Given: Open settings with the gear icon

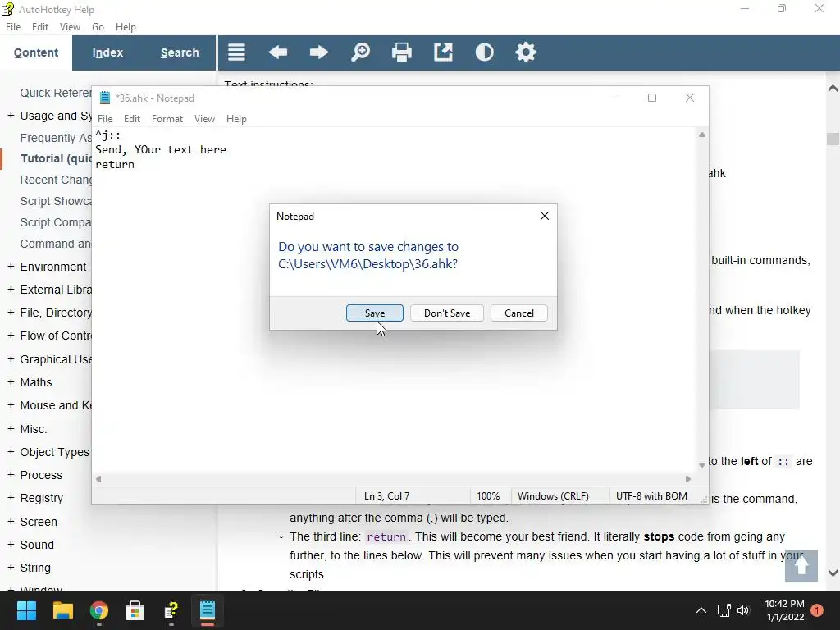Looking at the screenshot, I should [x=526, y=52].
